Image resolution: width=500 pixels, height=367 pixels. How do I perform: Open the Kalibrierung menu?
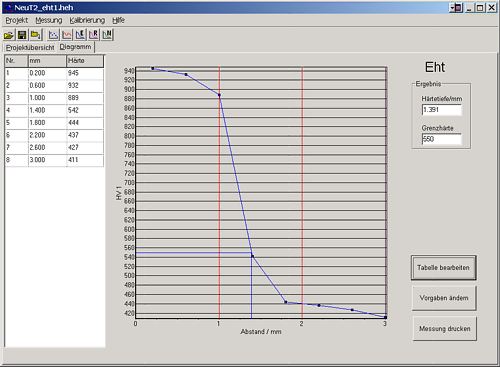click(x=87, y=20)
